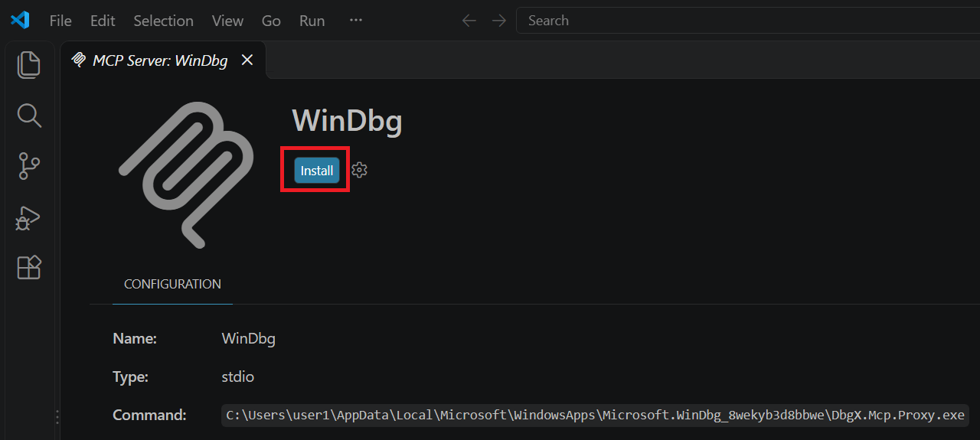Viewport: 980px width, 440px height.
Task: Open the Search view icon
Action: (29, 116)
